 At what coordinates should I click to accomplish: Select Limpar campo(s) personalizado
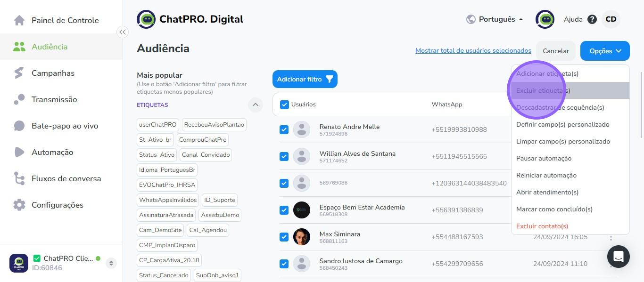point(570,141)
